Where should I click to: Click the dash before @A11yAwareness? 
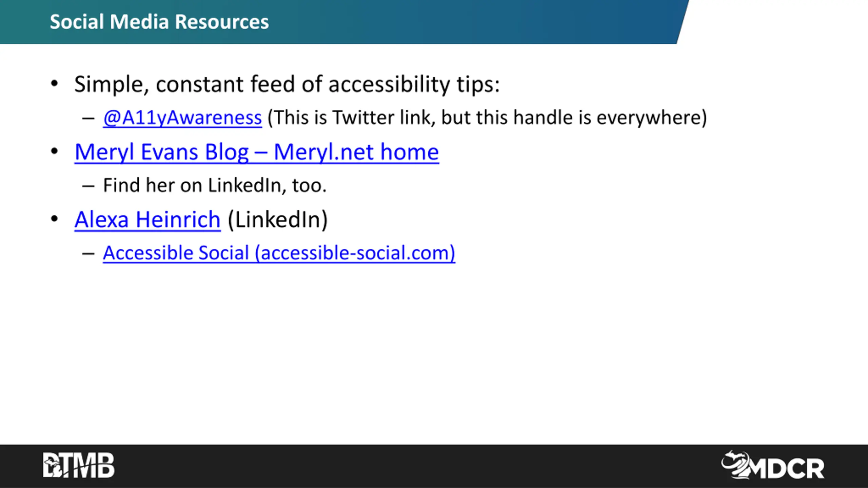click(88, 118)
